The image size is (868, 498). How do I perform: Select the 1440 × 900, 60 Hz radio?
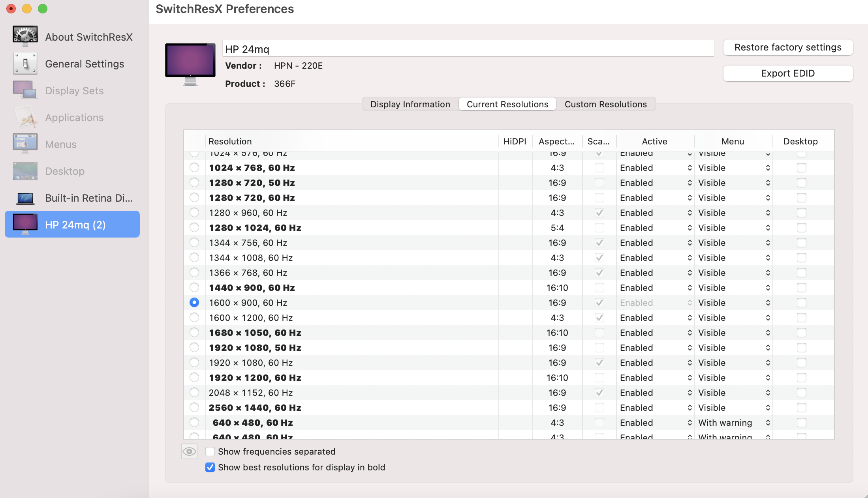(x=194, y=288)
